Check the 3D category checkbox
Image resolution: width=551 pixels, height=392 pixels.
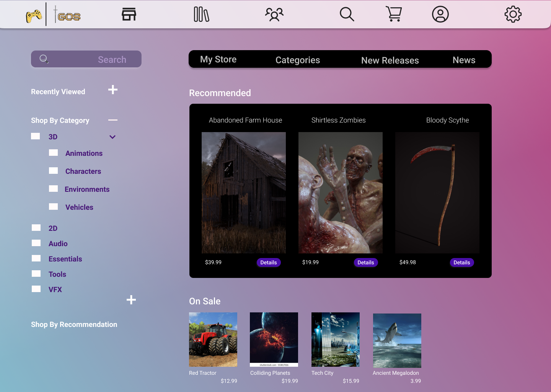pos(36,136)
